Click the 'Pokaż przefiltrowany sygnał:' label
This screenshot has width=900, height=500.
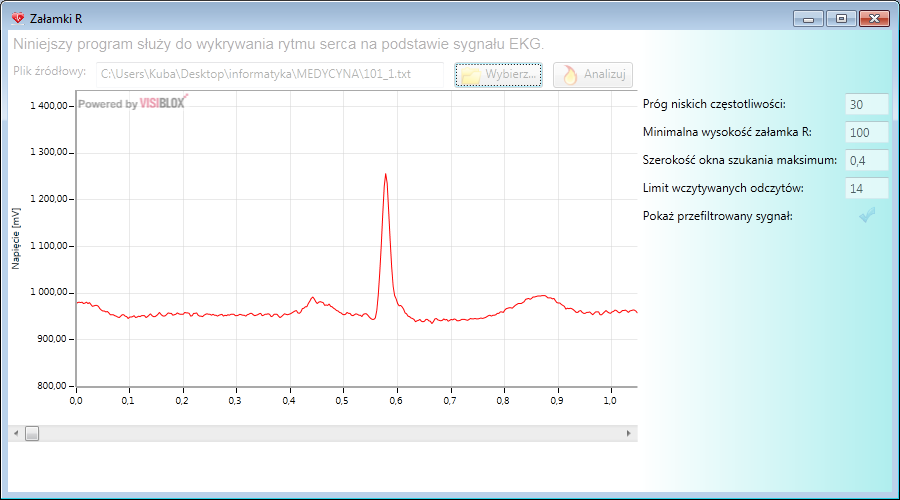click(717, 216)
